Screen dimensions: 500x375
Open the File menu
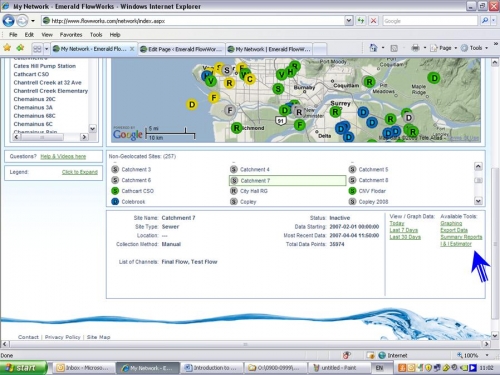pos(13,35)
